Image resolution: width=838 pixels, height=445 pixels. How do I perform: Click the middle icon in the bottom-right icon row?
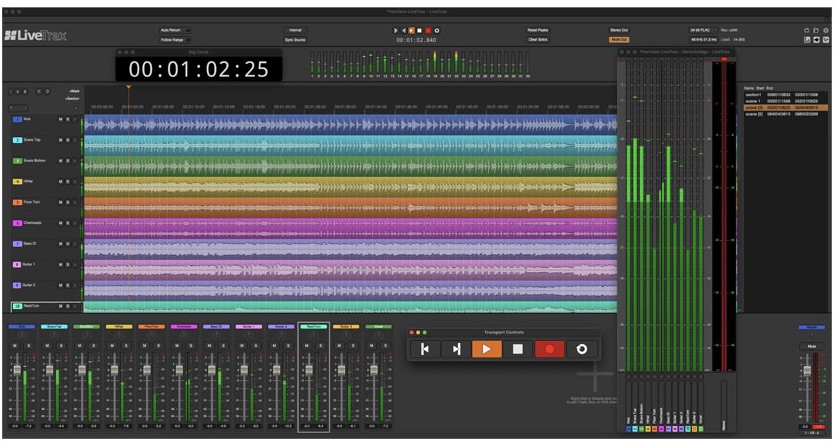click(816, 40)
